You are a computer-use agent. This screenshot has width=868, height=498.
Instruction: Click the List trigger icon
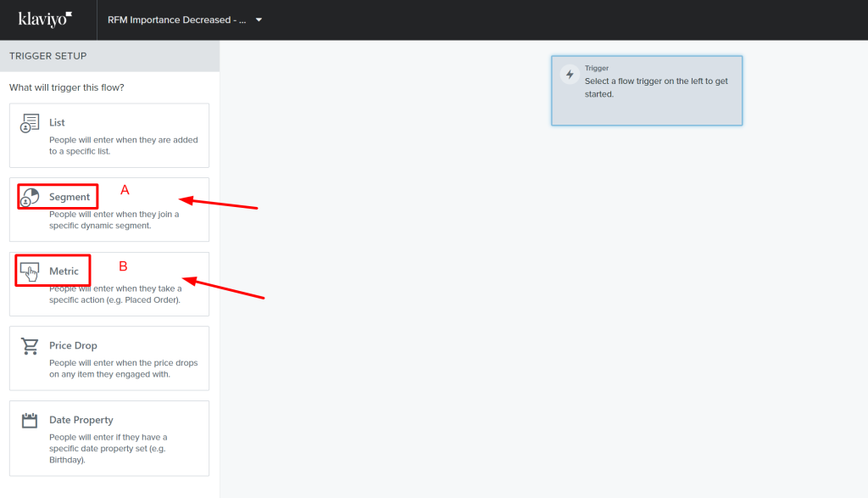coord(30,123)
